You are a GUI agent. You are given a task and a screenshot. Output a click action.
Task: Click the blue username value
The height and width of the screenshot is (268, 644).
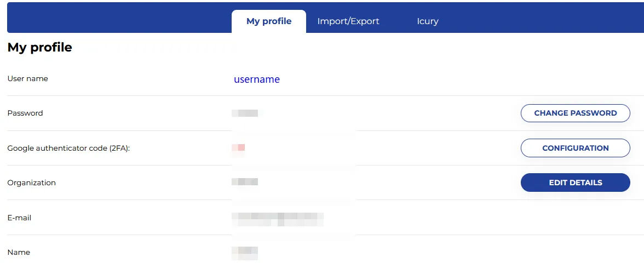pos(257,79)
